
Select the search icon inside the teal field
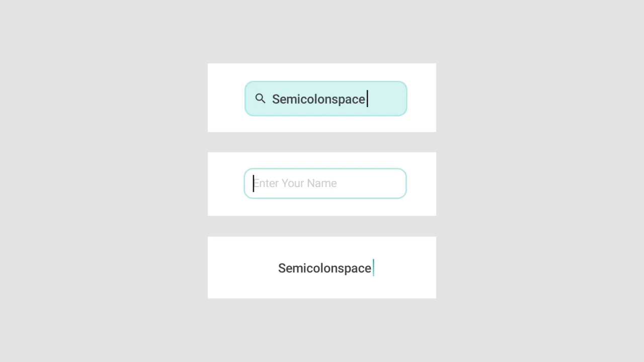click(x=260, y=99)
